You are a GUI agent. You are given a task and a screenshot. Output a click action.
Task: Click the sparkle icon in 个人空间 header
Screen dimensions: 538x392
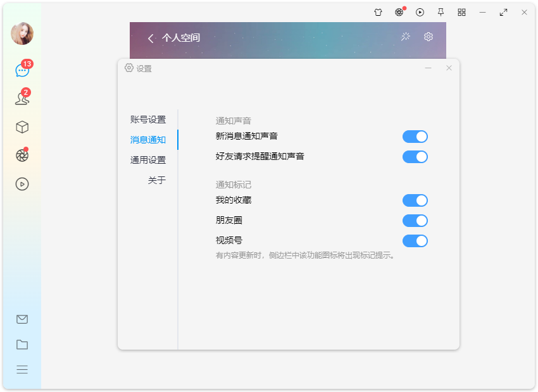pyautogui.click(x=406, y=36)
